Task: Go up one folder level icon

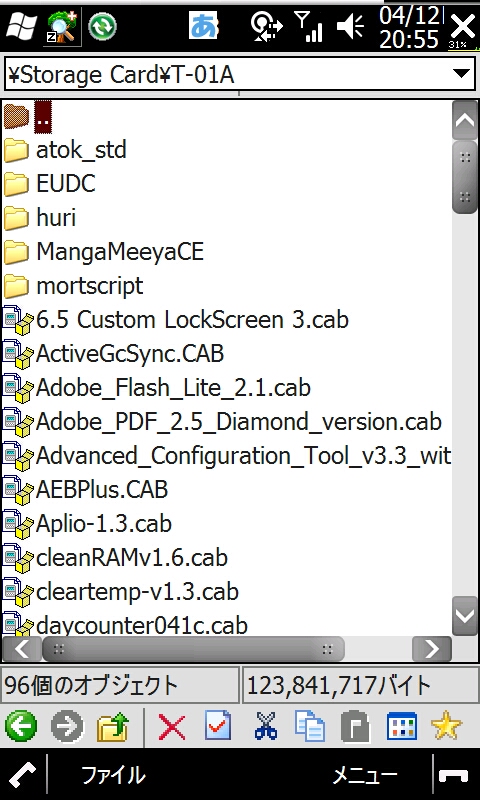Action: [x=113, y=727]
